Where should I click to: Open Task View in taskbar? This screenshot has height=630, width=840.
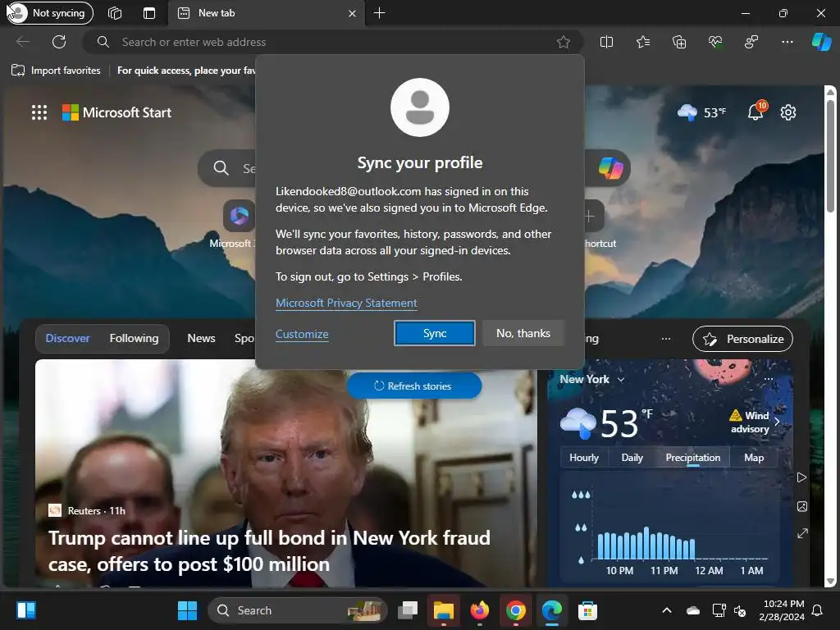pyautogui.click(x=408, y=610)
